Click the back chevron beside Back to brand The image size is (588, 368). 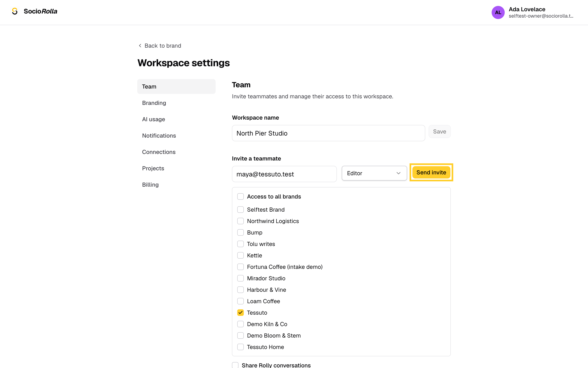[140, 46]
